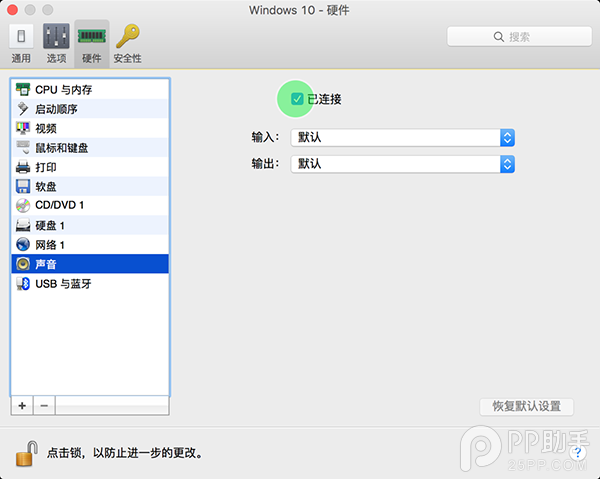The width and height of the screenshot is (600, 479).
Task: Select the 视频 list entry
Action: (90, 128)
